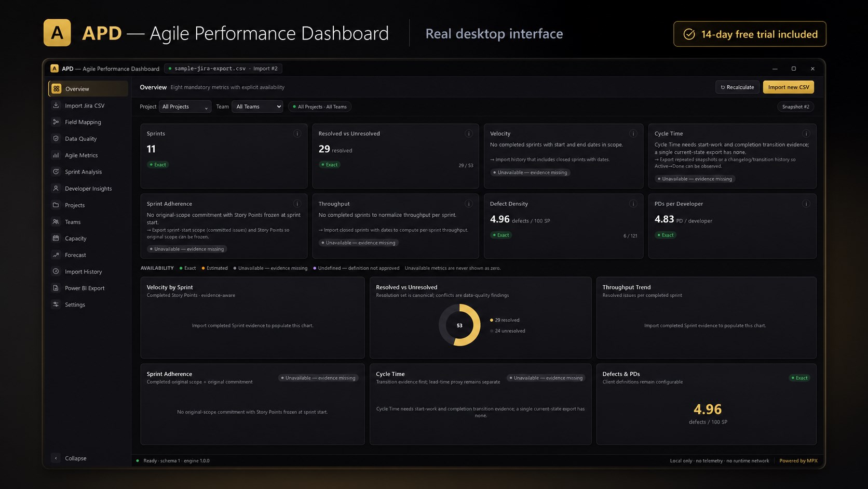Click info icon on the Velocity card
868x489 pixels.
point(633,134)
